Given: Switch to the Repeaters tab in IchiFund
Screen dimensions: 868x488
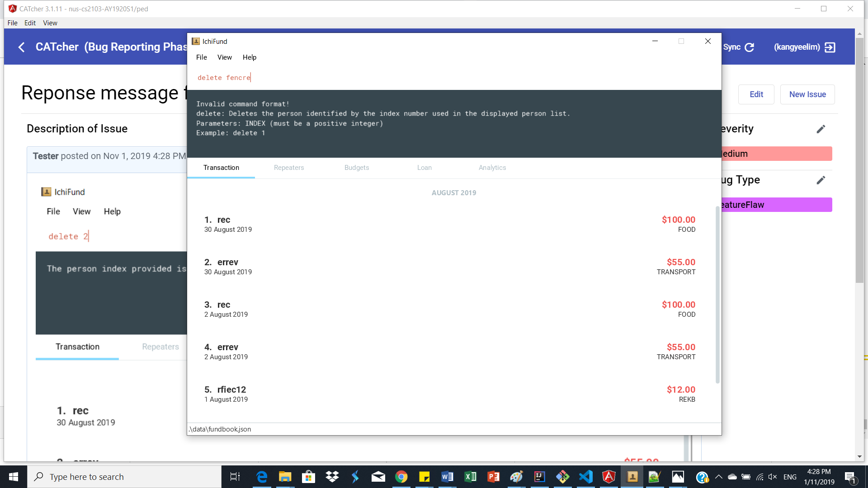Looking at the screenshot, I should [289, 168].
